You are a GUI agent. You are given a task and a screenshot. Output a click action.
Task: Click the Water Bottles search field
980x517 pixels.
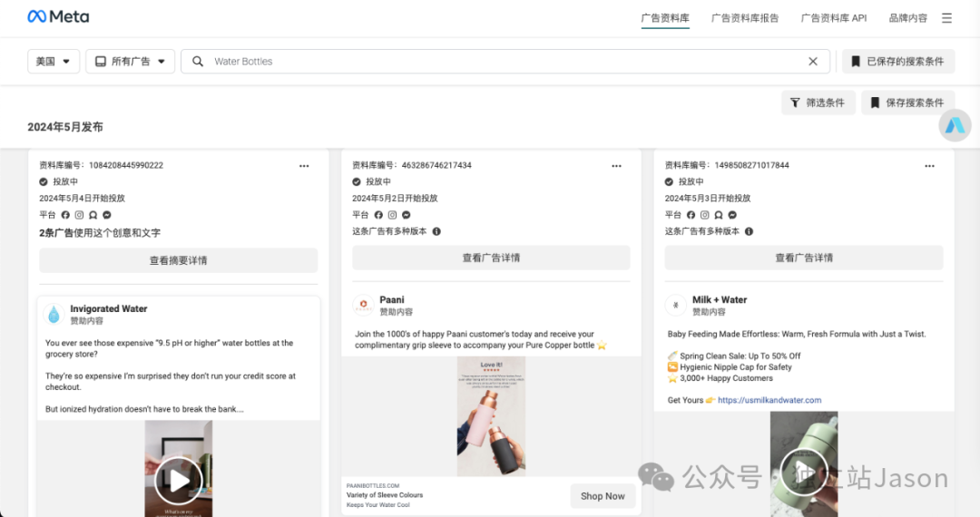click(x=505, y=61)
